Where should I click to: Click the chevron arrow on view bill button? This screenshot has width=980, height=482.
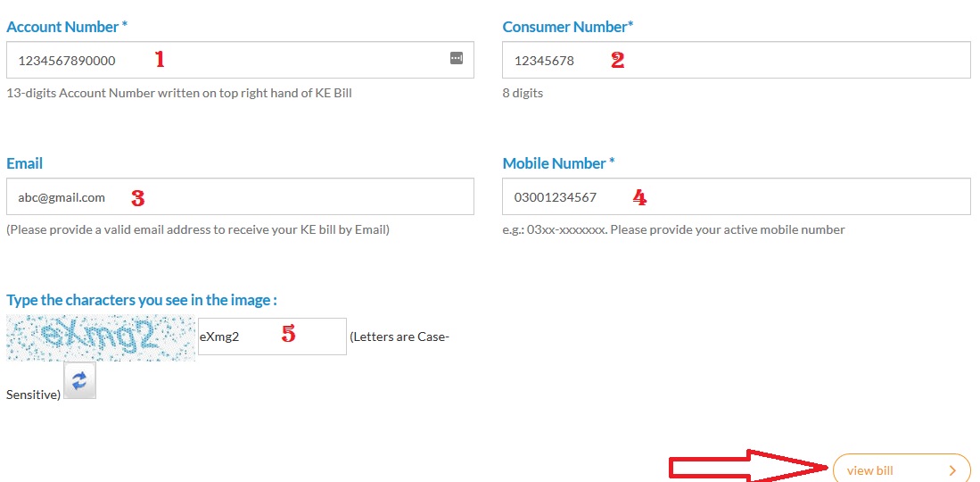(952, 470)
